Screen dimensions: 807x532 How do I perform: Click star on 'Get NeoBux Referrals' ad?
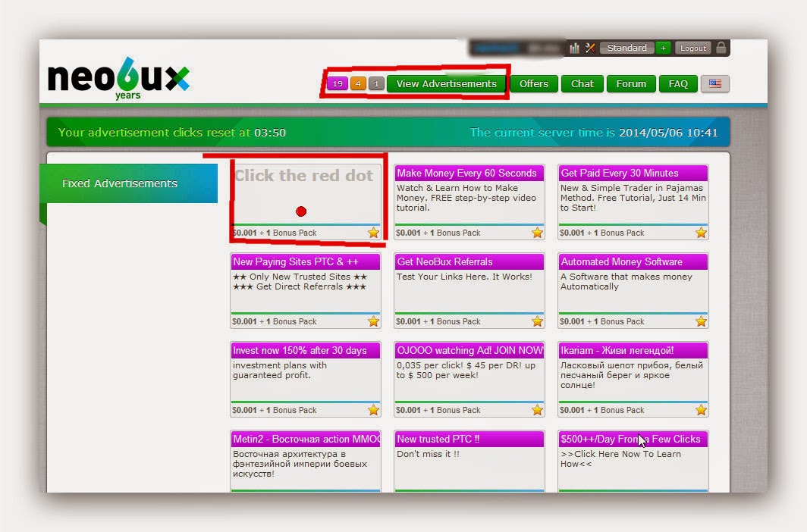coord(537,322)
